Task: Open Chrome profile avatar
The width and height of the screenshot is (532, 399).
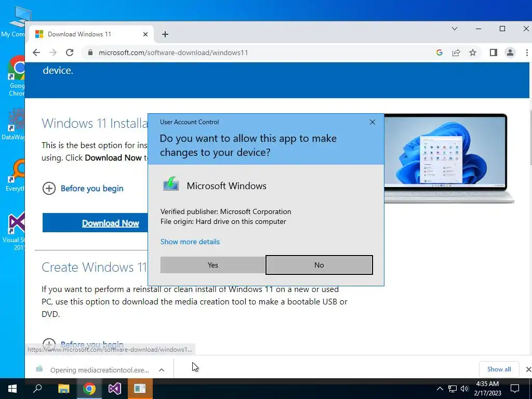Action: click(510, 52)
